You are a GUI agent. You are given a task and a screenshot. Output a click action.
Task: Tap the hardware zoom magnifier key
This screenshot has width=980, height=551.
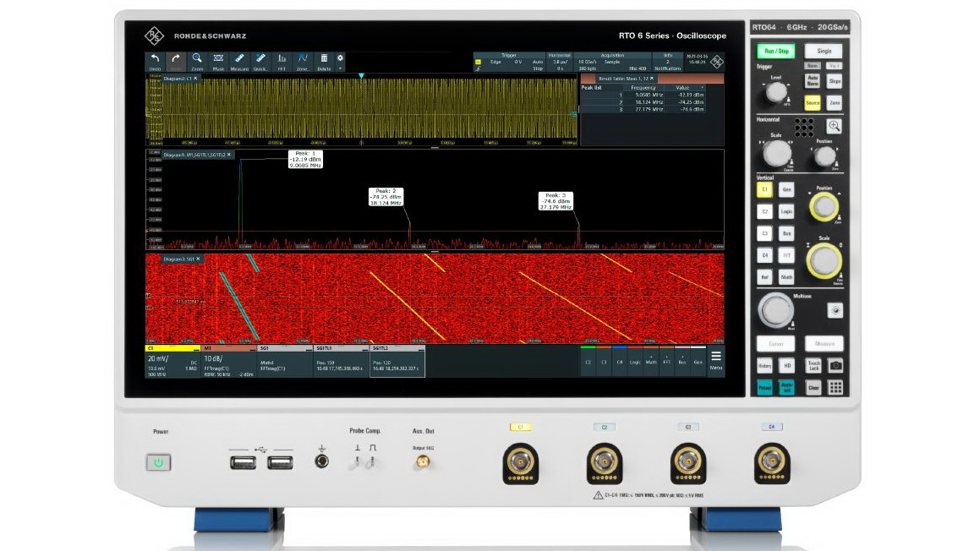835,126
